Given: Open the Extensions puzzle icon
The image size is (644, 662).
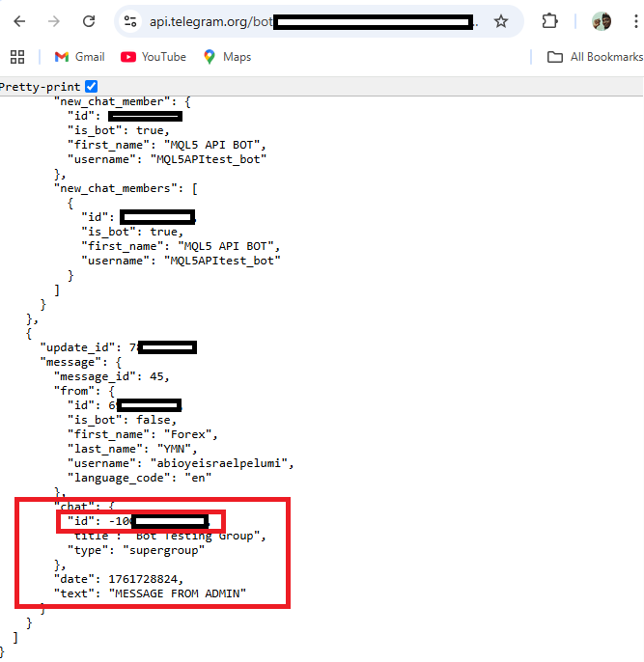Looking at the screenshot, I should point(549,21).
